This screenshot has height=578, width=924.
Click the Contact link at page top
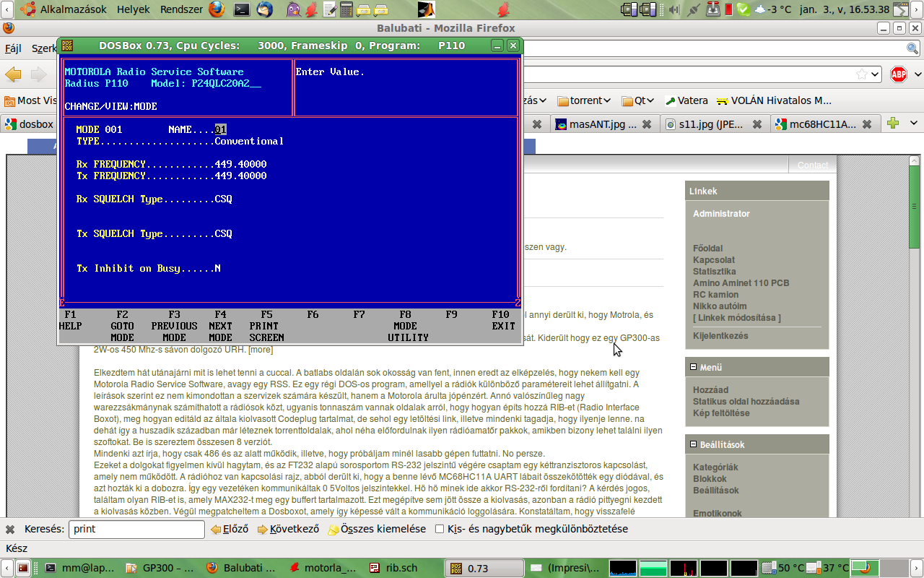812,165
